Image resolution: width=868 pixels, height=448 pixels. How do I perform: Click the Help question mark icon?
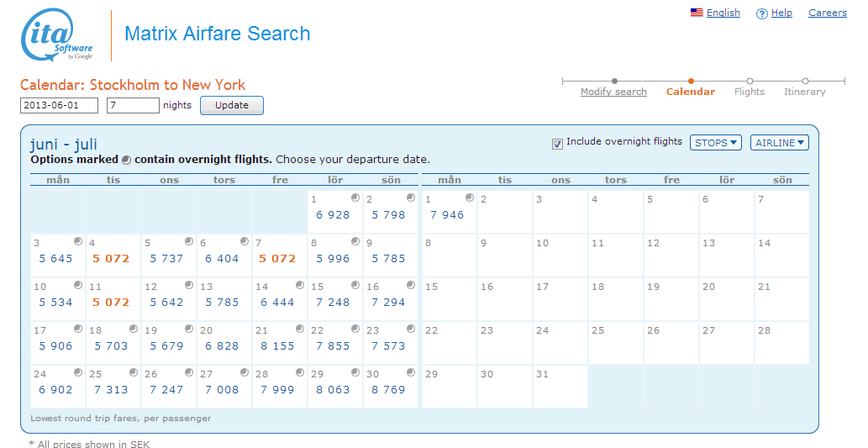pyautogui.click(x=762, y=13)
